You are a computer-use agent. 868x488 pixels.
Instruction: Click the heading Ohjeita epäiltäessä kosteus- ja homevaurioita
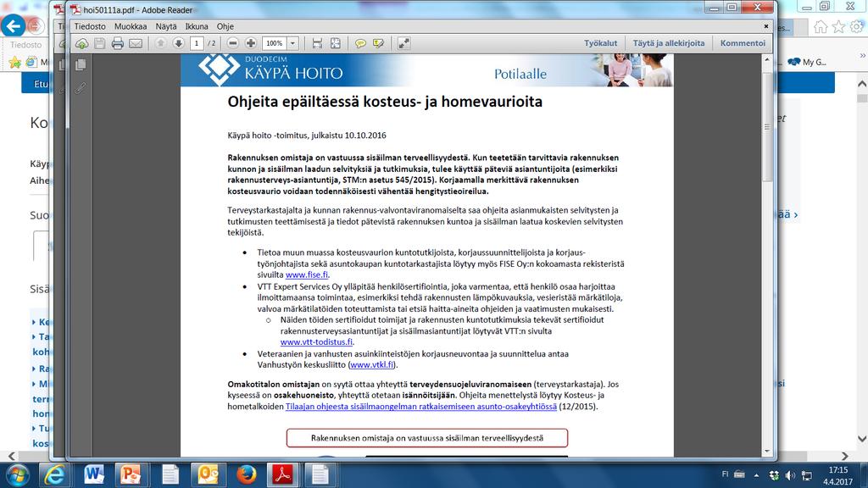[x=385, y=102]
